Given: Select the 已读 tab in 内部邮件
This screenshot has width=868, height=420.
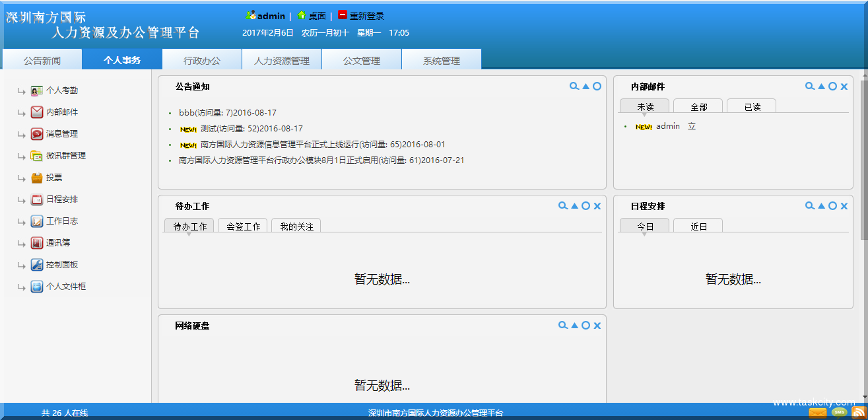Looking at the screenshot, I should click(751, 105).
